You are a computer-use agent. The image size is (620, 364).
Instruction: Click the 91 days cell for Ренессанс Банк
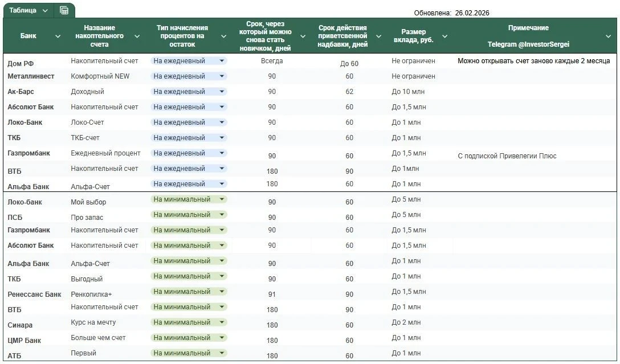pyautogui.click(x=272, y=295)
